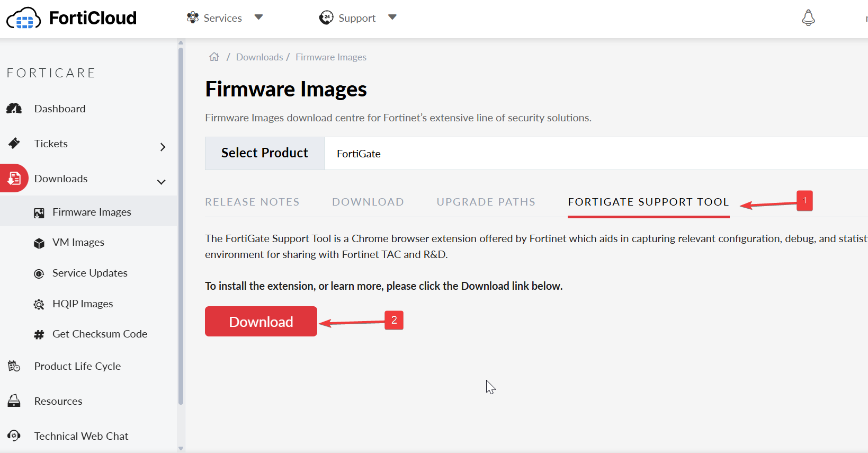
Task: Collapse the Downloads submenu chevron
Action: coord(162,182)
